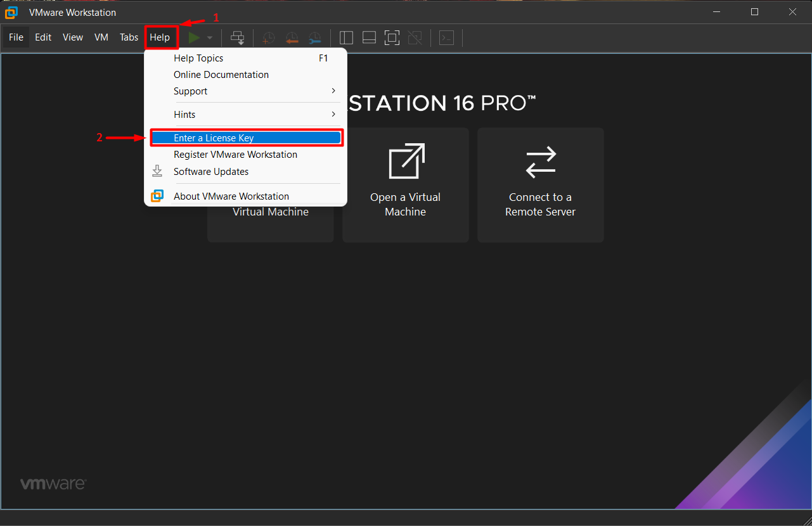Screen dimensions: 812x526
Task: Open Snapshot Manager wrench icon
Action: coord(314,38)
